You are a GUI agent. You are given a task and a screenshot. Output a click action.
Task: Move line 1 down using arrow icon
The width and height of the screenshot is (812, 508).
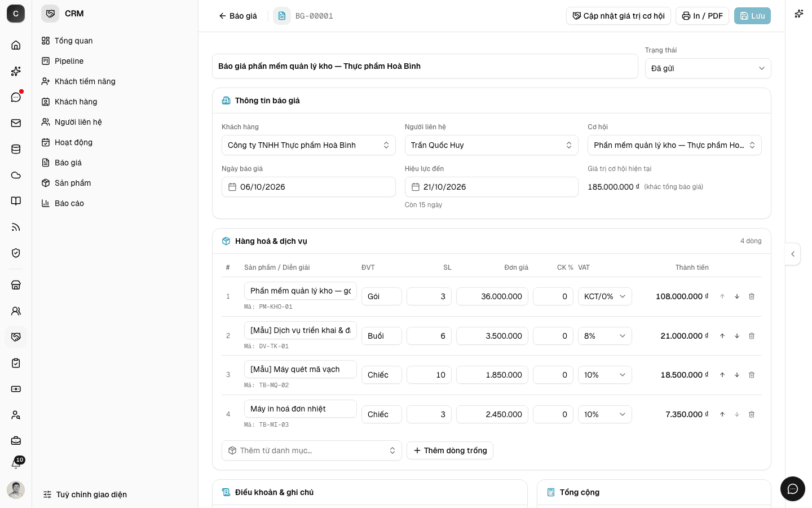tap(737, 296)
